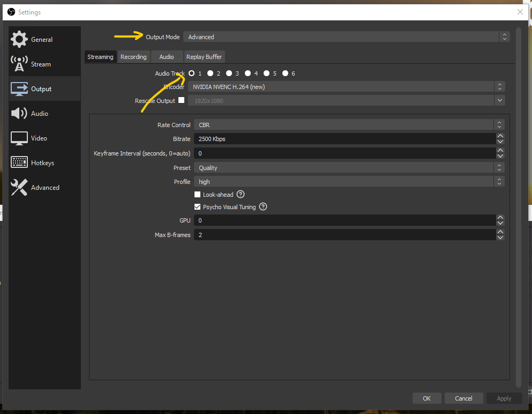This screenshot has height=414, width=532.
Task: Click the Apply button
Action: point(504,398)
